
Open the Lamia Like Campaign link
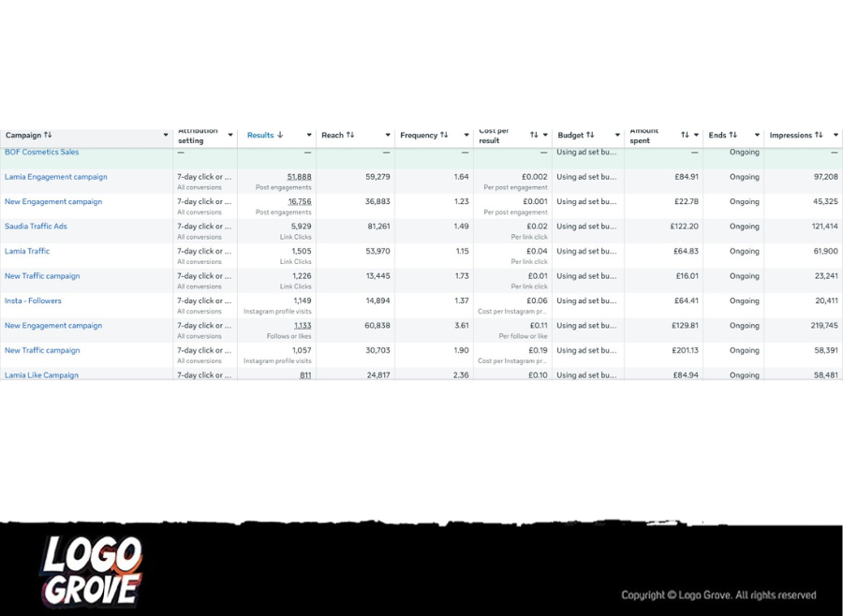(41, 374)
